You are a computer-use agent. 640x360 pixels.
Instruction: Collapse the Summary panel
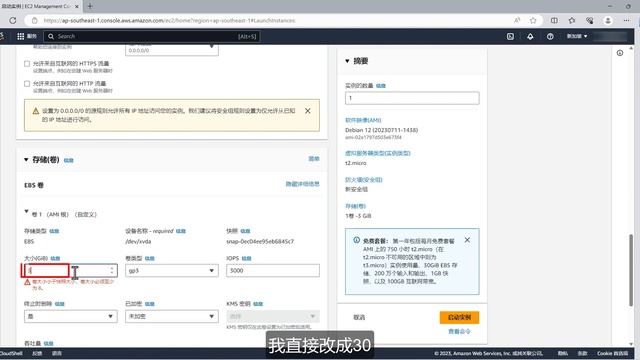pos(347,61)
